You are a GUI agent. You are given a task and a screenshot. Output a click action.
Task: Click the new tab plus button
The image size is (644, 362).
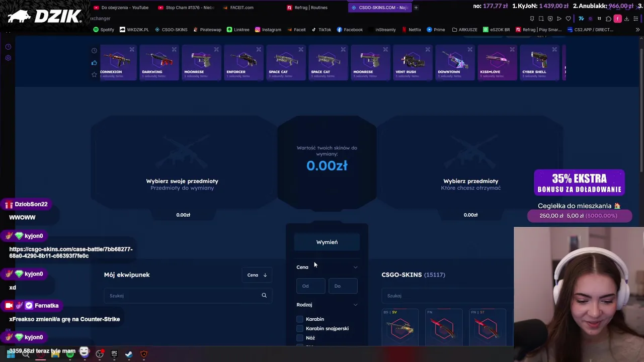click(416, 8)
